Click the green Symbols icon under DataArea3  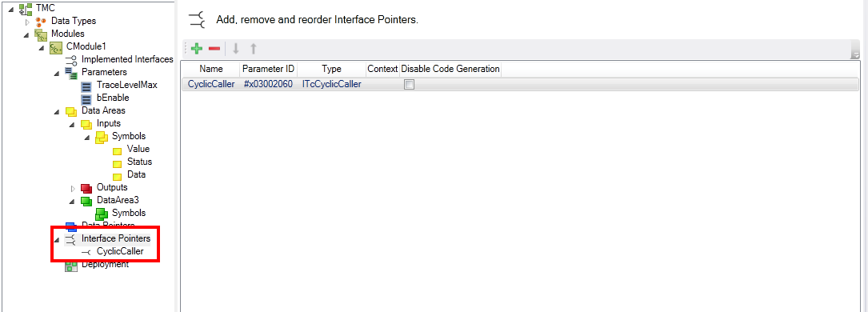point(101,214)
